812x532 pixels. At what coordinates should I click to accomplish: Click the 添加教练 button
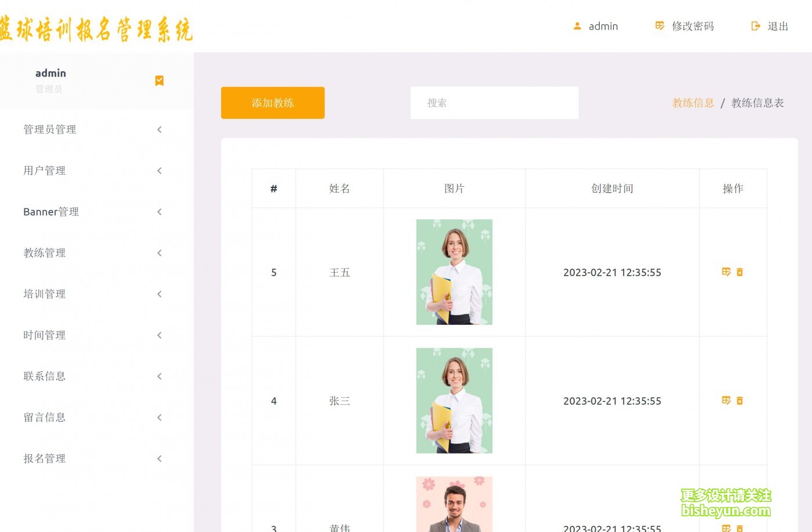(273, 103)
